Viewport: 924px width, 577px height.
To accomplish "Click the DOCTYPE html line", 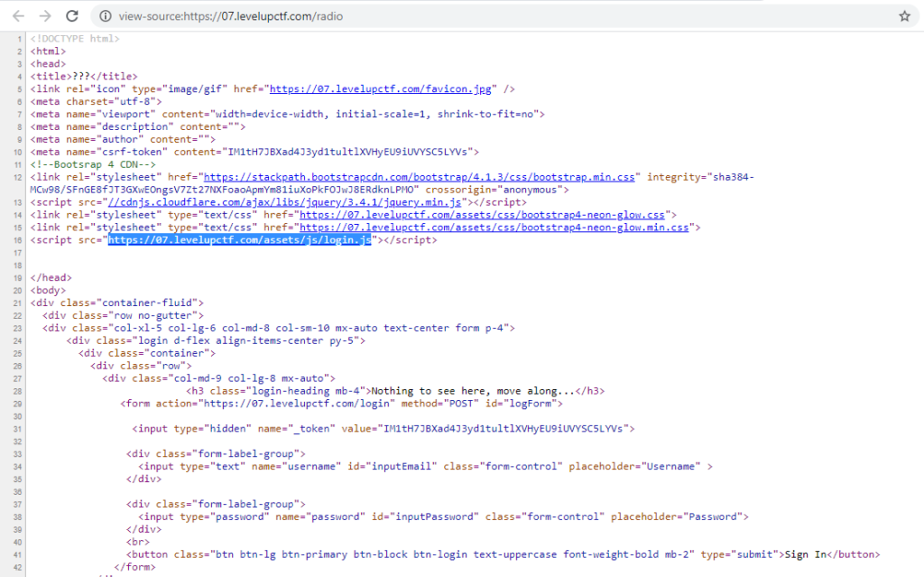I will (x=75, y=38).
